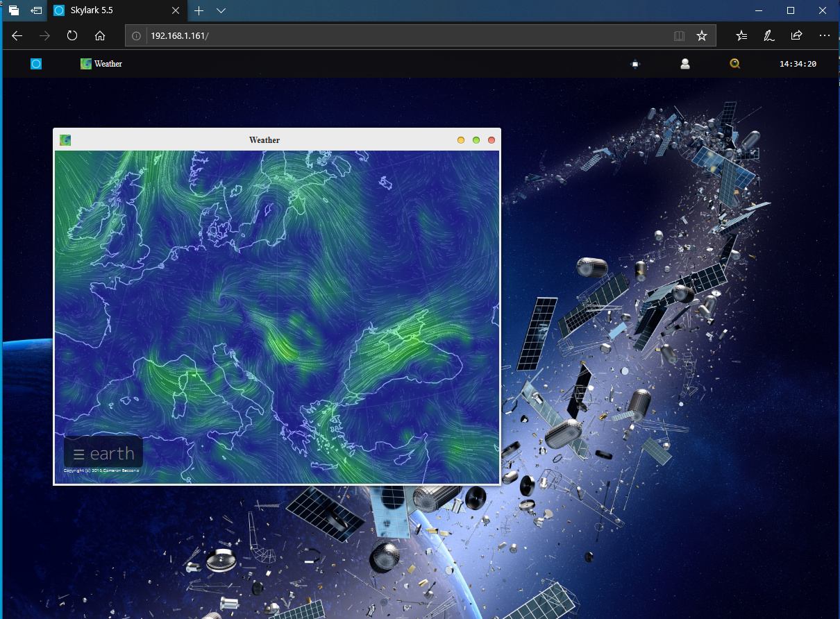Viewport: 840px width, 619px height.
Task: Click the Weather window's title bar icon
Action: [x=65, y=140]
